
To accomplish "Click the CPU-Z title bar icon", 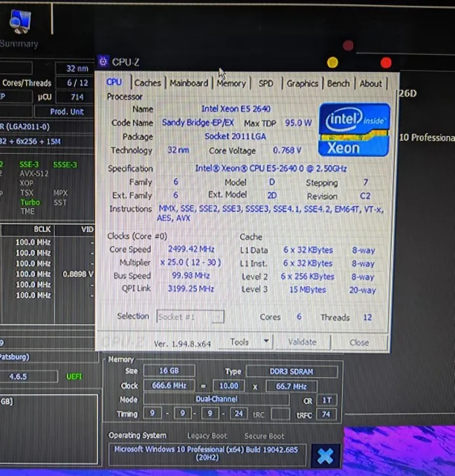I will [103, 62].
